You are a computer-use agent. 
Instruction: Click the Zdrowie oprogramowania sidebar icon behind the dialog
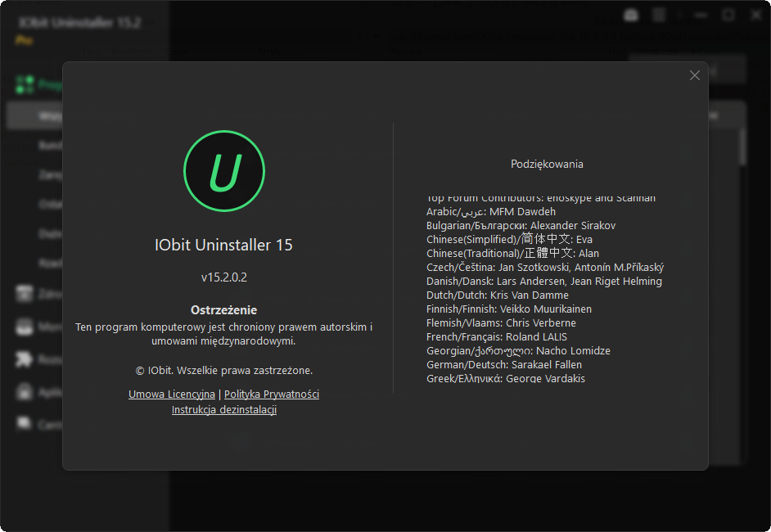pyautogui.click(x=24, y=294)
